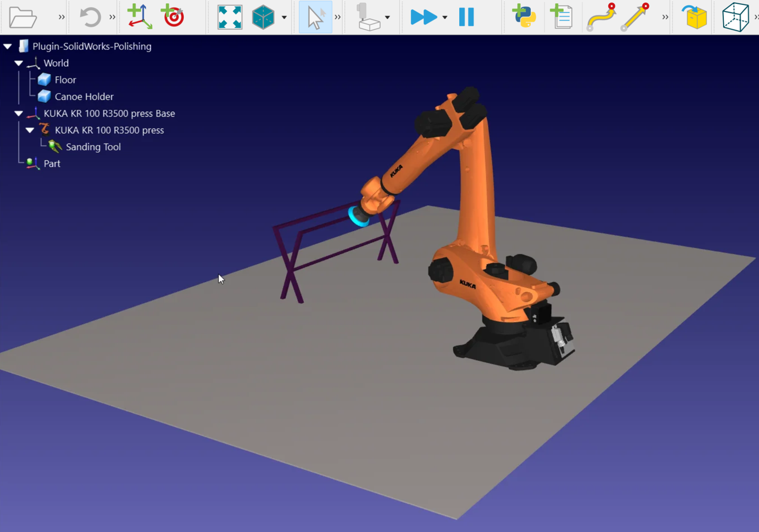Click the export simulation package icon
Image resolution: width=759 pixels, height=532 pixels.
point(694,17)
